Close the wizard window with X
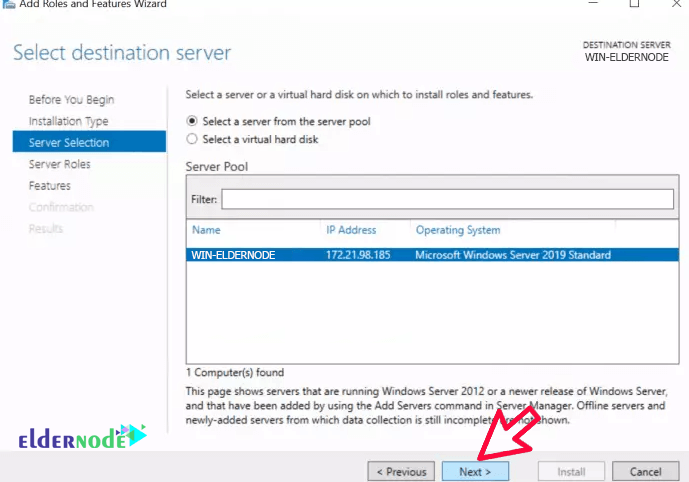The width and height of the screenshot is (689, 482). click(676, 4)
